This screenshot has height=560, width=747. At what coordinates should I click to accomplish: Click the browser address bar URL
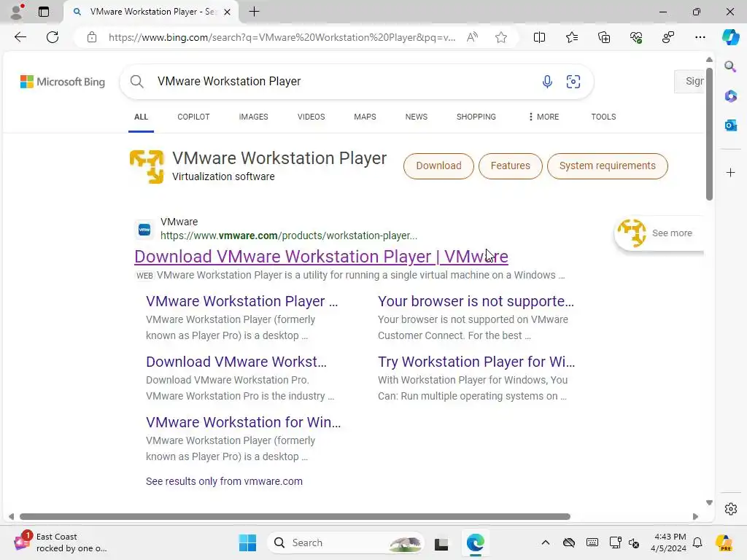282,37
